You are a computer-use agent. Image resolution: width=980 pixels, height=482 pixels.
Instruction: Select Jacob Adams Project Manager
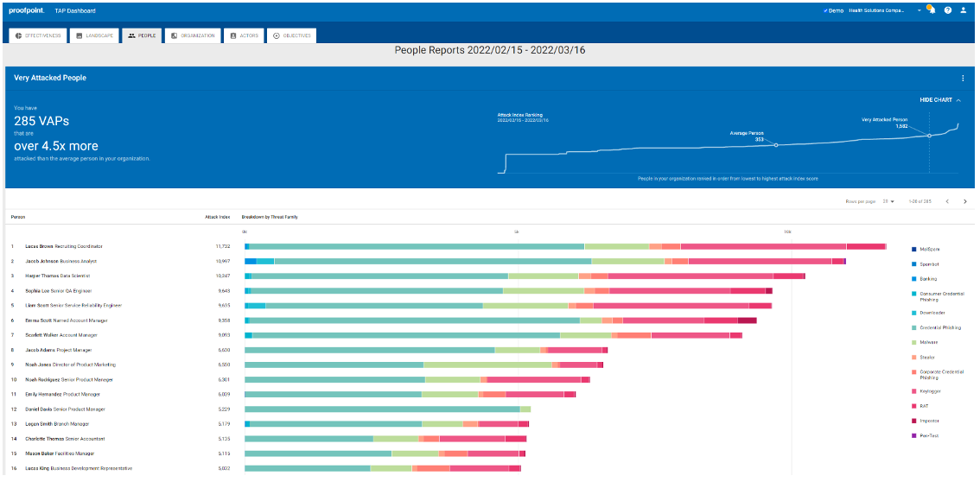tap(58, 350)
